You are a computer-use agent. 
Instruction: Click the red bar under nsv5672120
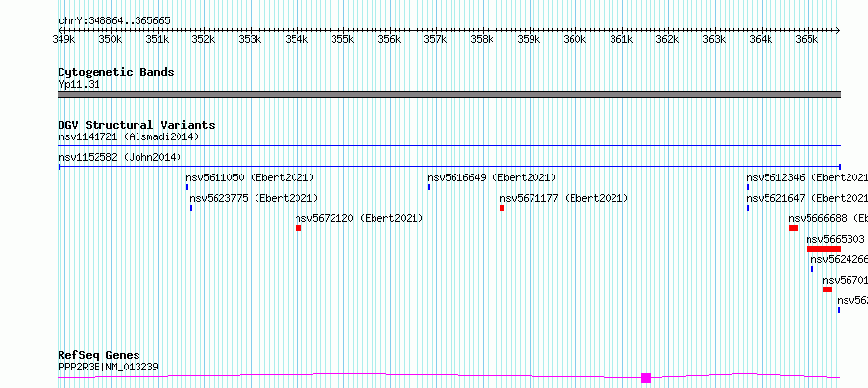[x=298, y=228]
